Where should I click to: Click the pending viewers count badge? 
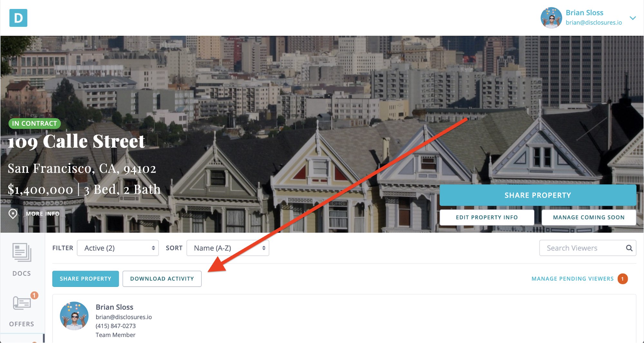pos(623,279)
